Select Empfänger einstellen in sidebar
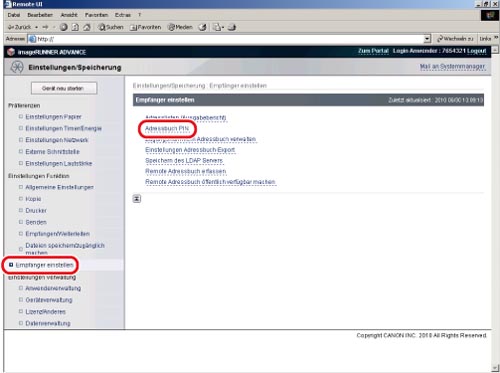 click(x=44, y=265)
